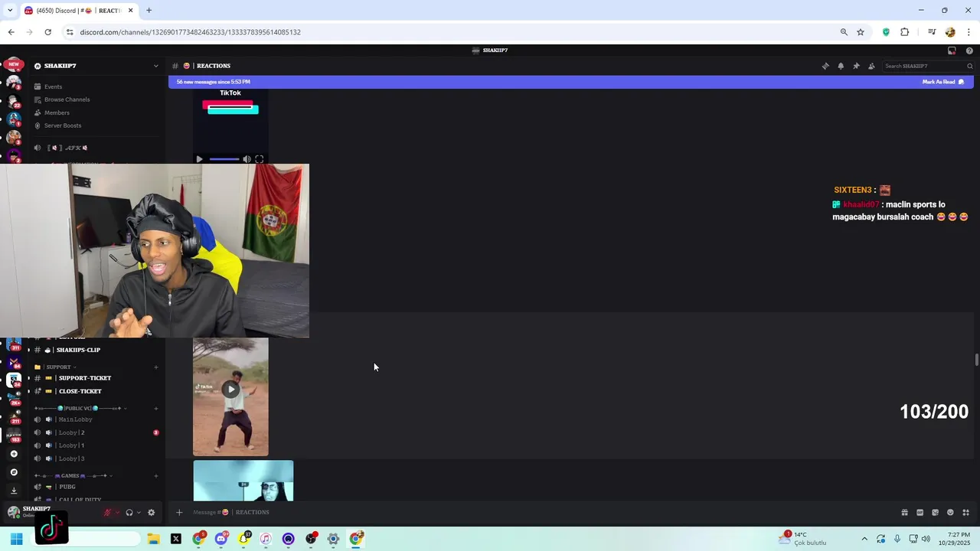This screenshot has height=551, width=980.
Task: Open sticker picker in message bar
Action: tap(935, 512)
